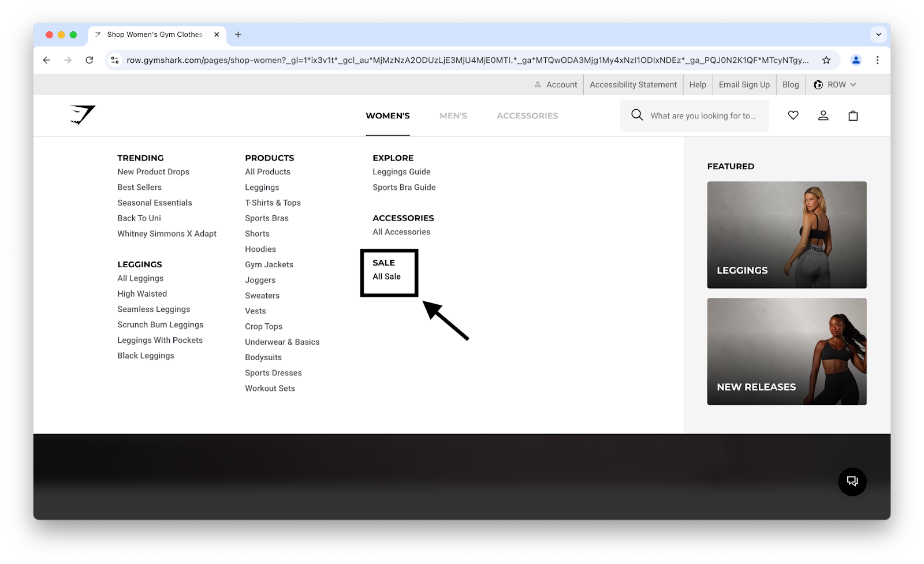Open All Sale link
This screenshot has height=564, width=924.
386,277
